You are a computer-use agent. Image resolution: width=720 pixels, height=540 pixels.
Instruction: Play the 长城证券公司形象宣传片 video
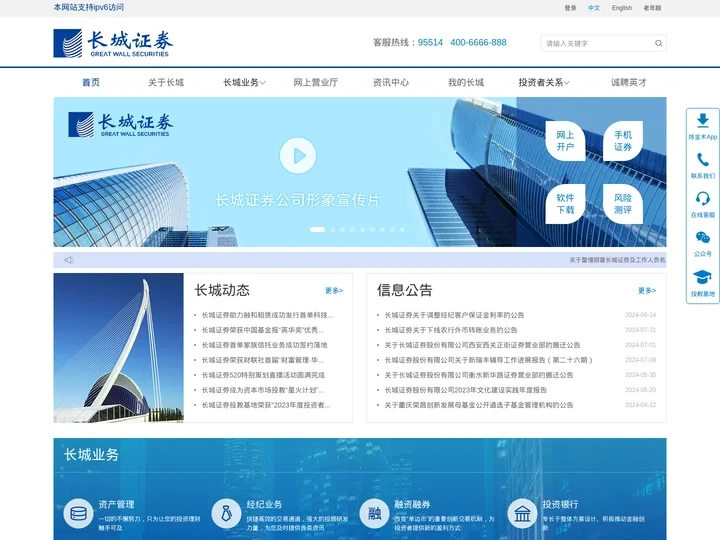coord(298,156)
